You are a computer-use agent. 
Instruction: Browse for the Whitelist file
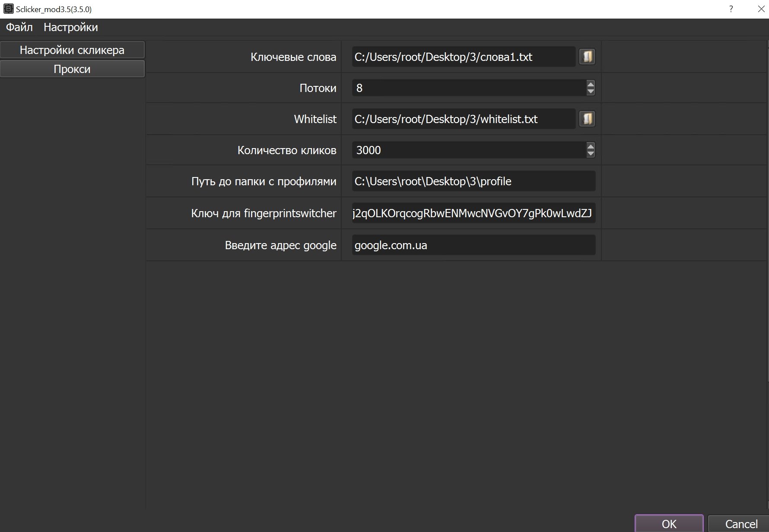[x=587, y=119]
